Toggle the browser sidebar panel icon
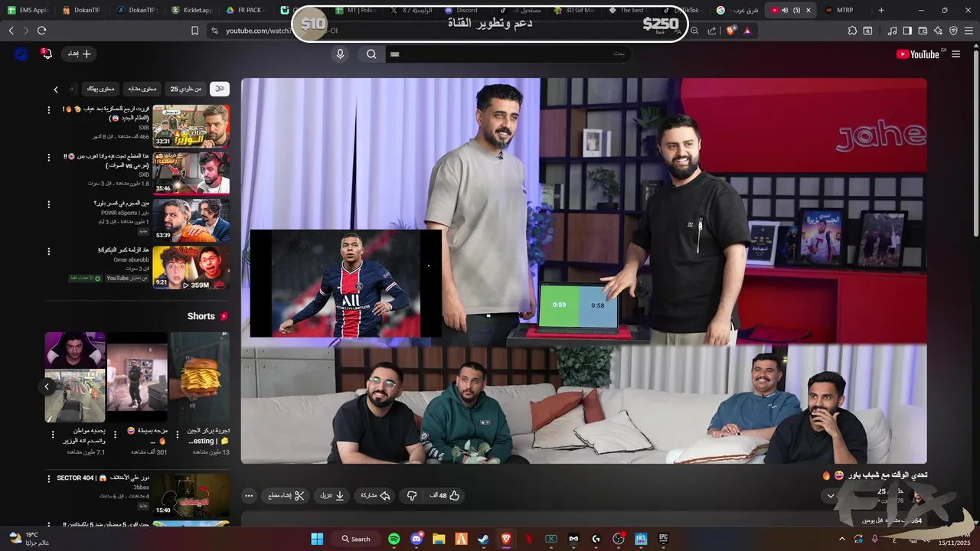The image size is (980, 551). pyautogui.click(x=907, y=31)
